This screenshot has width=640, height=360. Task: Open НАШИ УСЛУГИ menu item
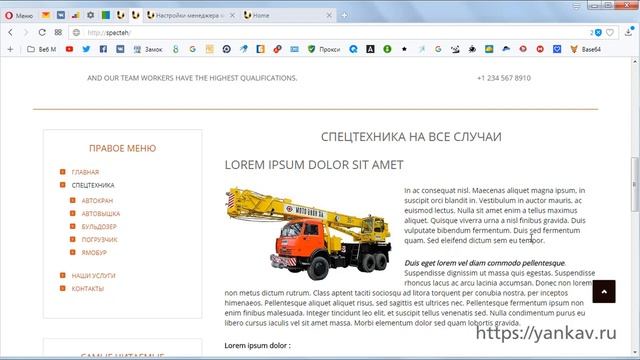pos(93,276)
